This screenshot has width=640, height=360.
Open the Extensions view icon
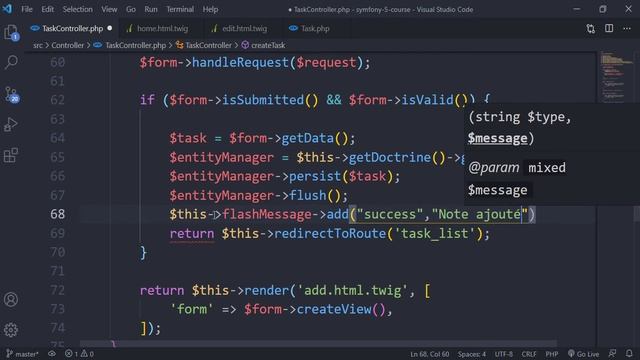click(11, 155)
